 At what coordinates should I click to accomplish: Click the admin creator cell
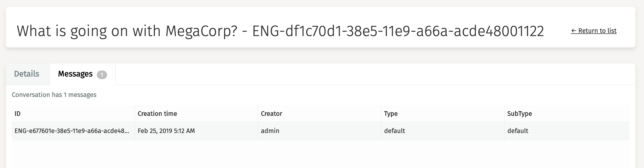(270, 131)
